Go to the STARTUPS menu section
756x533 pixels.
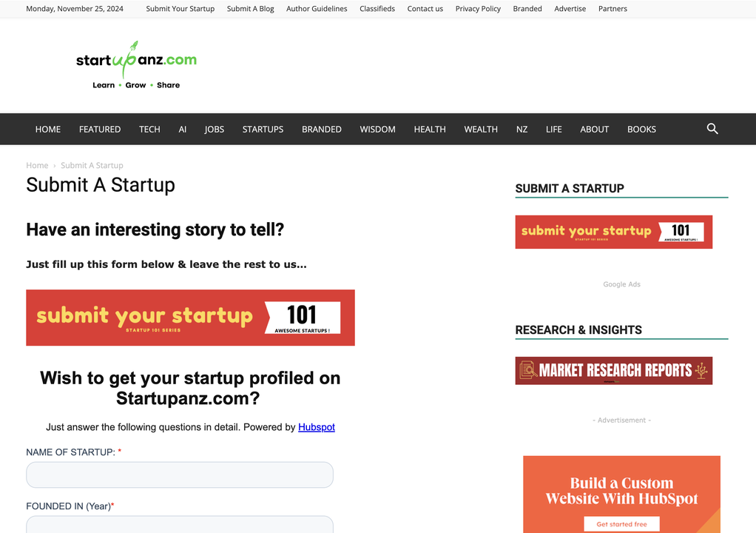(263, 130)
